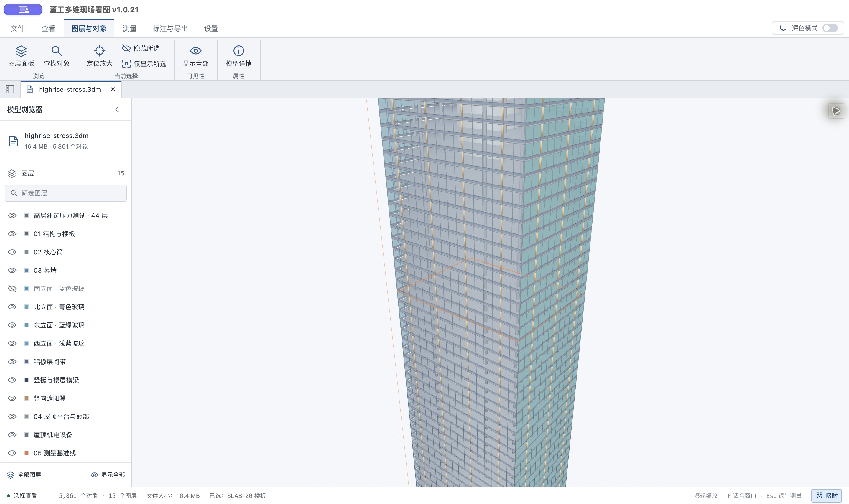Open the 测量 tab

(129, 29)
